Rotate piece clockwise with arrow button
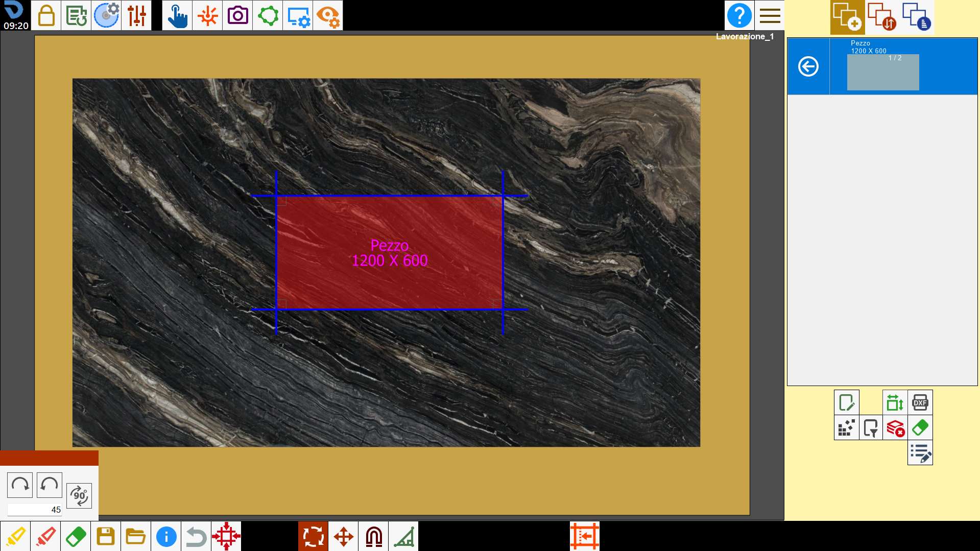 coord(20,485)
